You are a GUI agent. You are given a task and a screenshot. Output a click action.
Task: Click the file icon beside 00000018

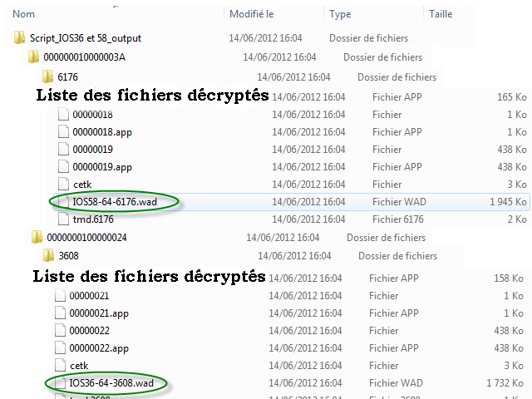[x=63, y=115]
